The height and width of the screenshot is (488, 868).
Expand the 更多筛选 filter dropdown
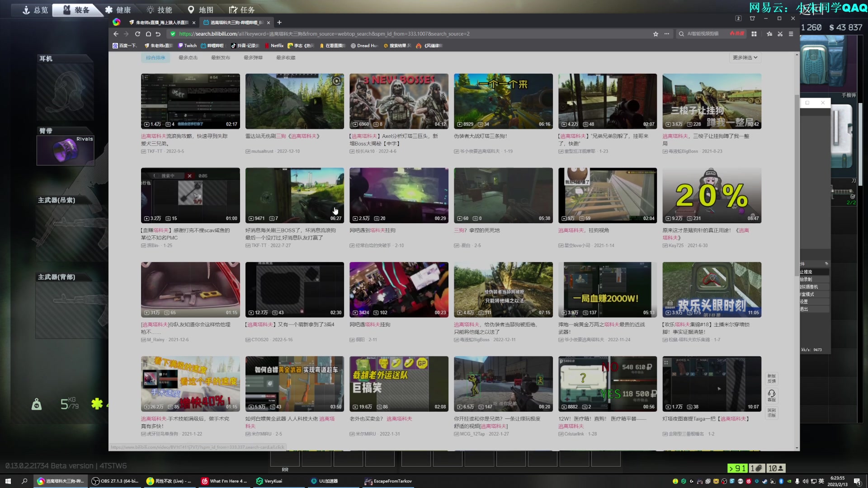[745, 58]
